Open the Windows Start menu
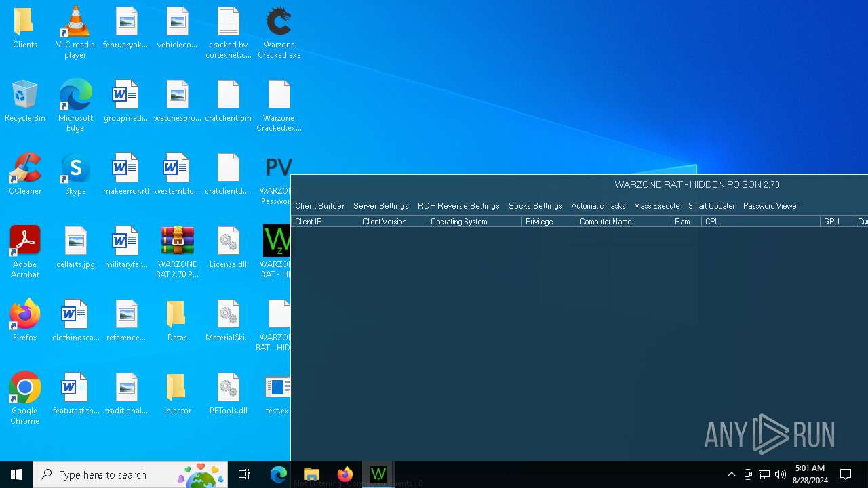Screen dimensions: 868x488 [16, 474]
